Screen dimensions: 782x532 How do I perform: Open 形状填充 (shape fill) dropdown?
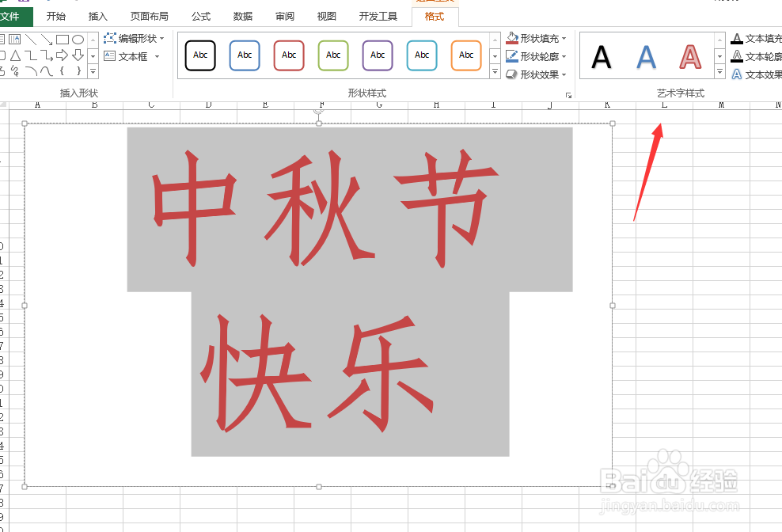(564, 39)
